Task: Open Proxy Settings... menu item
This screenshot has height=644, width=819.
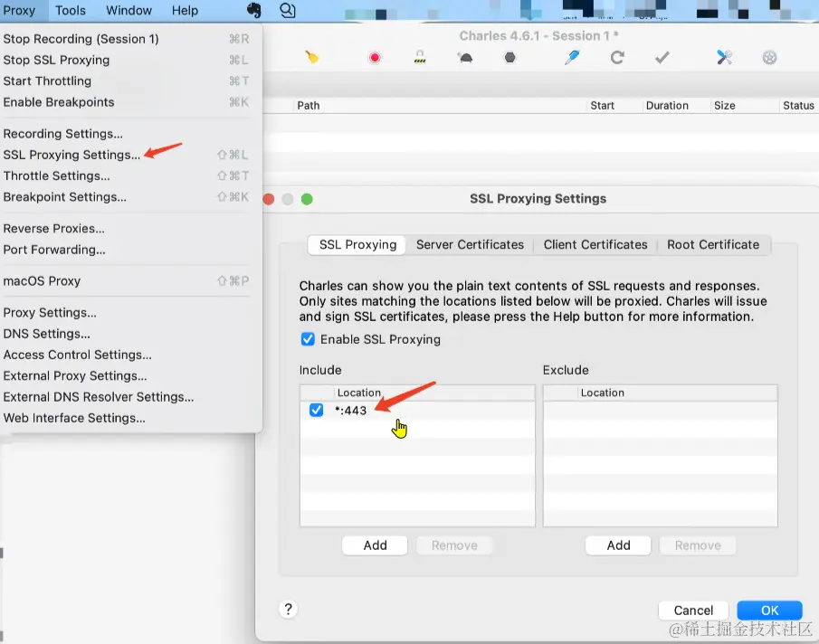Action: (x=126, y=313)
